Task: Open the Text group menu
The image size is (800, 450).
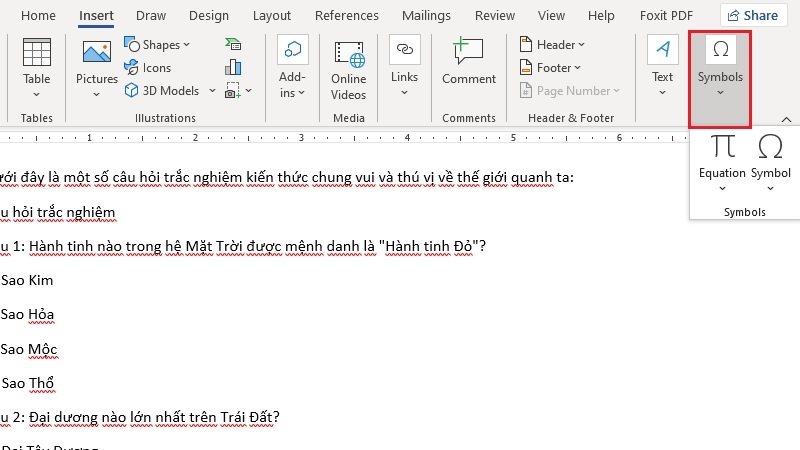Action: click(662, 66)
